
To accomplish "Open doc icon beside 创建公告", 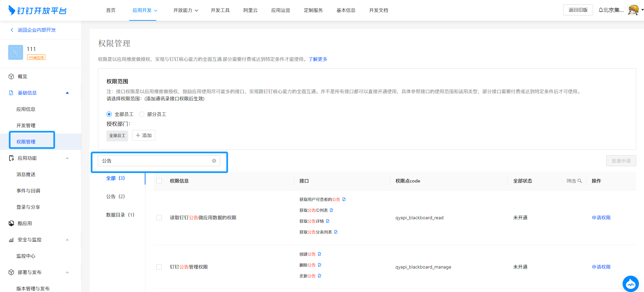I will pyautogui.click(x=319, y=254).
